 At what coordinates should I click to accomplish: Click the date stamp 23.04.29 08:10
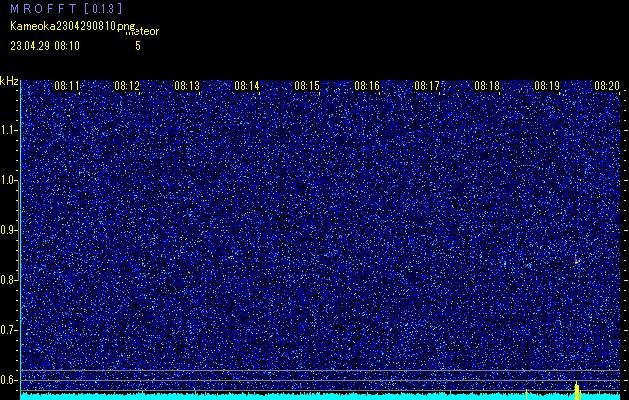(x=45, y=46)
